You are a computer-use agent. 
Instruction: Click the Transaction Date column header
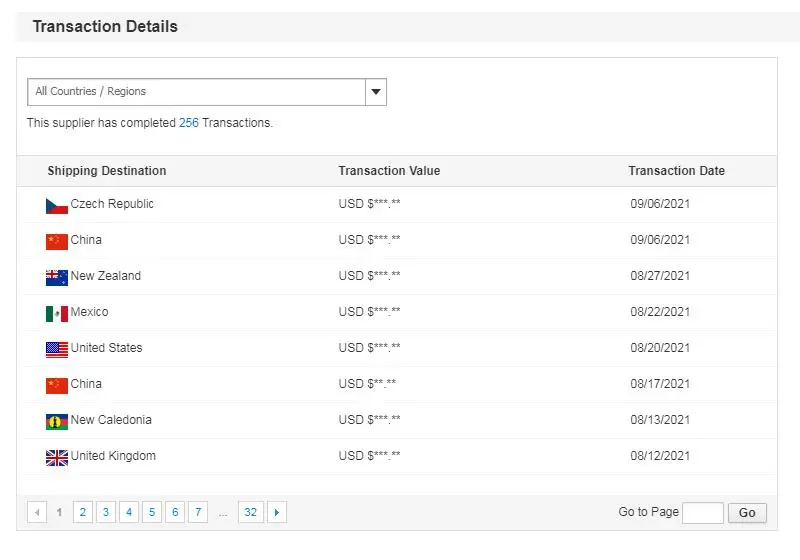[676, 171]
